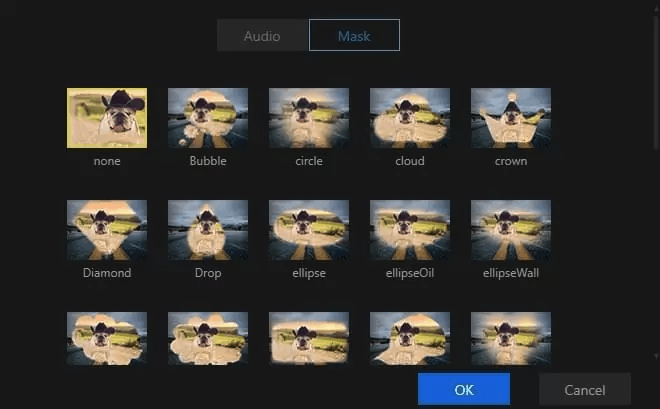Select the Diamond mask thumbnail

107,230
